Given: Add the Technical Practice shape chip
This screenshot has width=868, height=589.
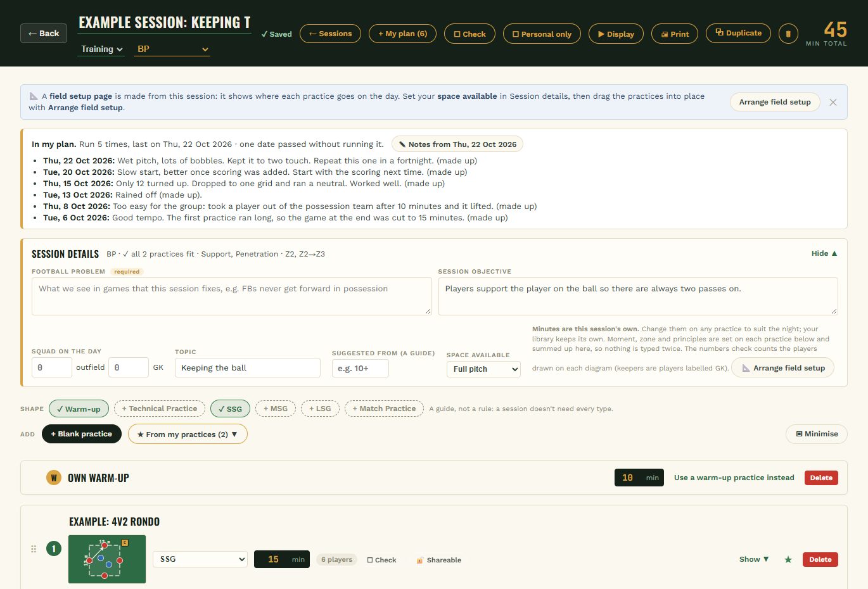Looking at the screenshot, I should click(159, 408).
